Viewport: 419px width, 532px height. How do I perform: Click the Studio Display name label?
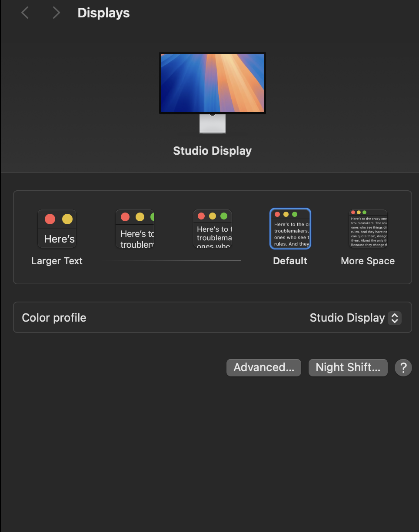point(213,151)
